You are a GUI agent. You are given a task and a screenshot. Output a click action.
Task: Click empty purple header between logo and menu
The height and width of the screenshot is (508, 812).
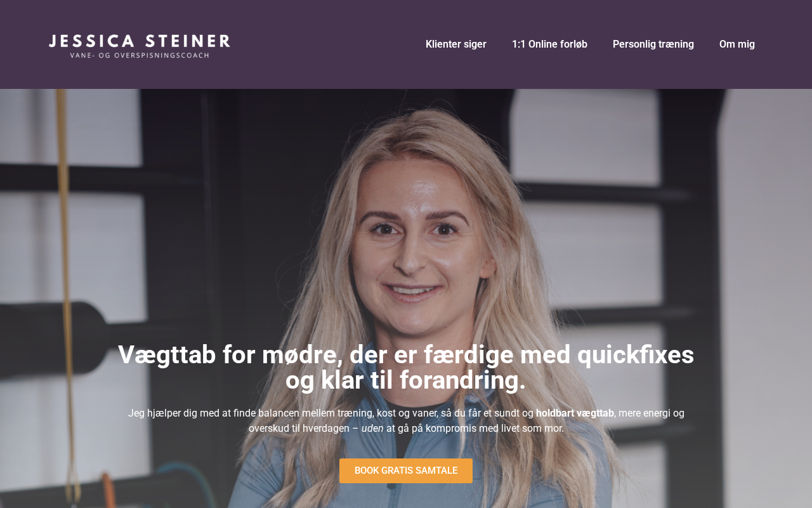point(327,44)
